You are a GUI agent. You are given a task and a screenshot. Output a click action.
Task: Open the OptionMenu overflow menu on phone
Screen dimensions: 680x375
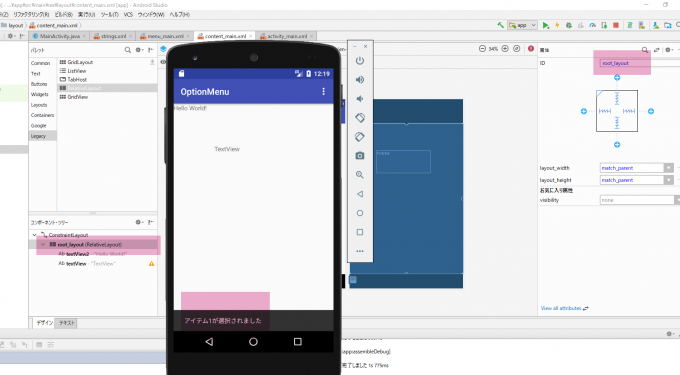click(x=323, y=91)
